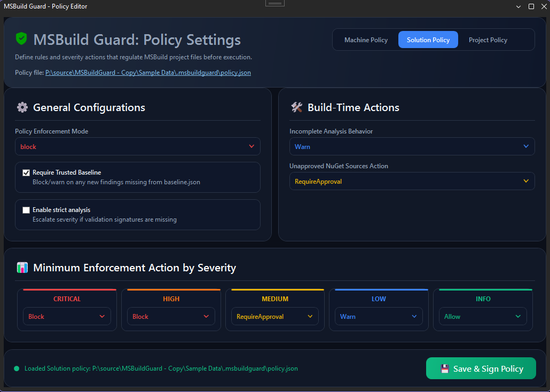Click the 'Require Trusted Baseline' label

[x=67, y=173]
